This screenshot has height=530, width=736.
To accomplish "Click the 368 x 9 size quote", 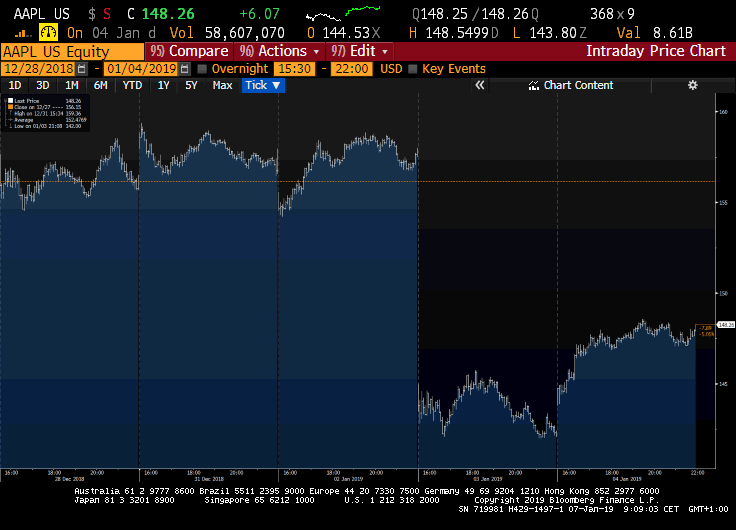I will point(612,14).
